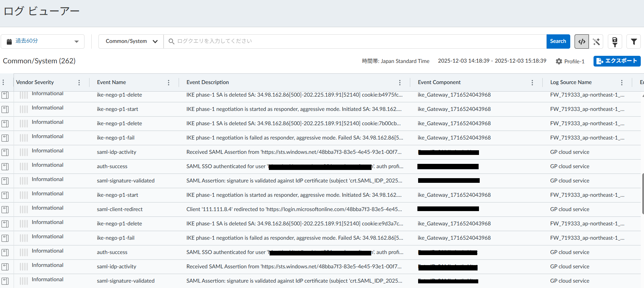644x288 pixels.
Task: Click severity bar indicator on auth-success row
Action: (24, 166)
